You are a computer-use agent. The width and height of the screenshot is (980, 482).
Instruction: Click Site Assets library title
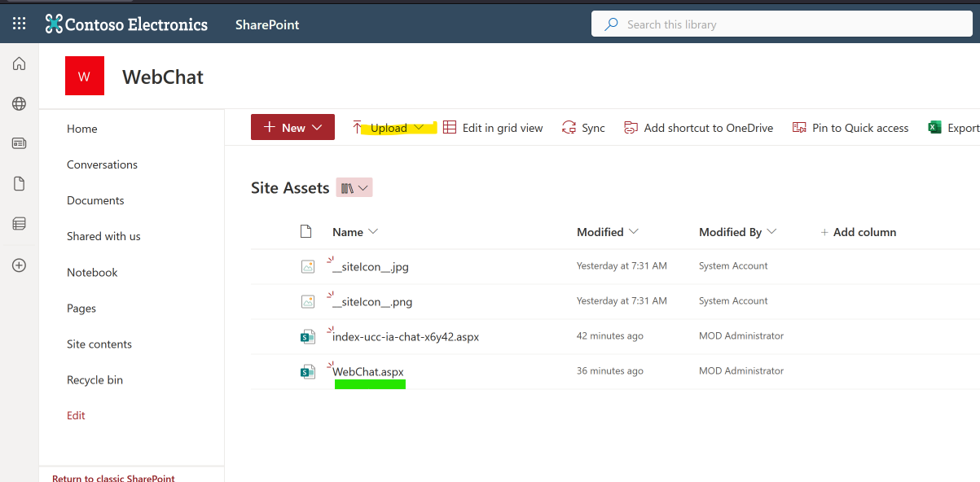click(x=290, y=188)
